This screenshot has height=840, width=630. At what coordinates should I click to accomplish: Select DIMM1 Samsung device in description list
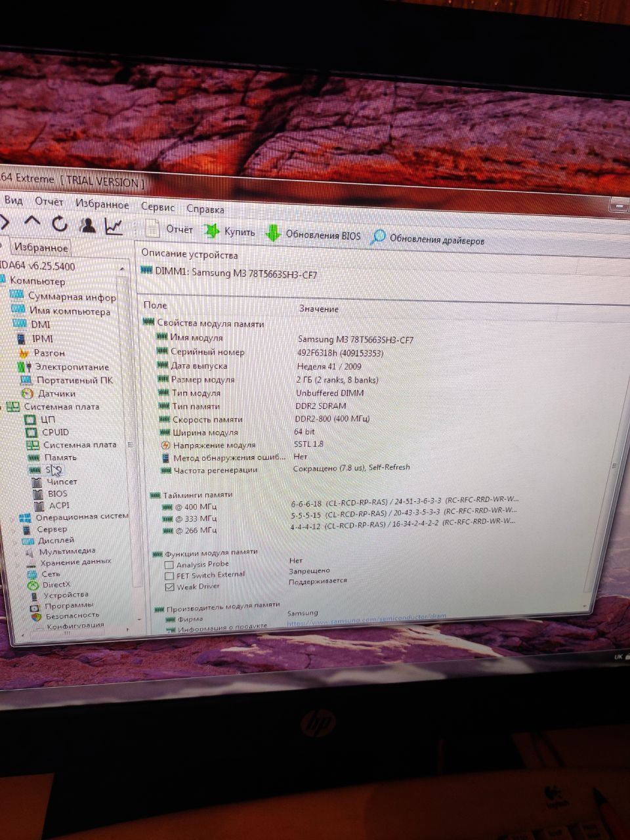tap(230, 273)
